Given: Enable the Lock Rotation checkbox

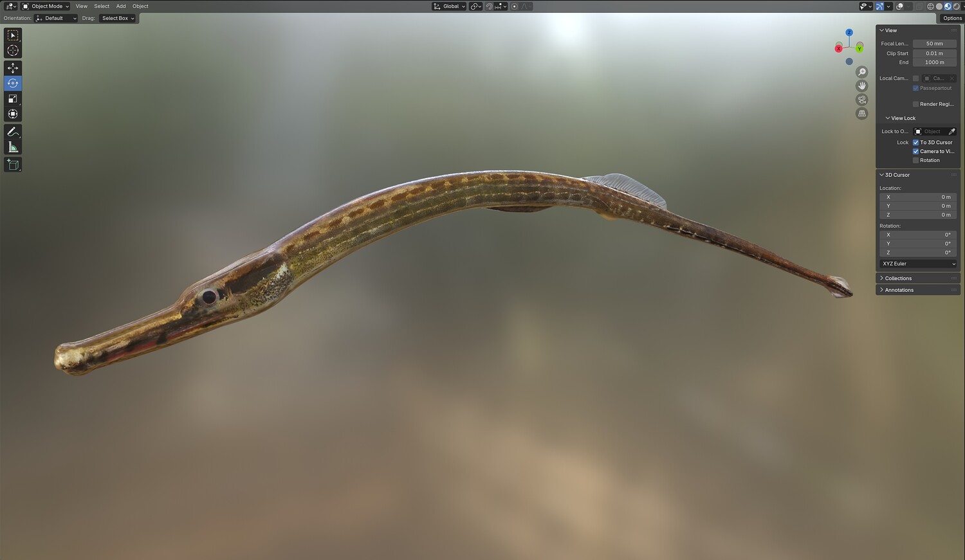Looking at the screenshot, I should pos(915,161).
